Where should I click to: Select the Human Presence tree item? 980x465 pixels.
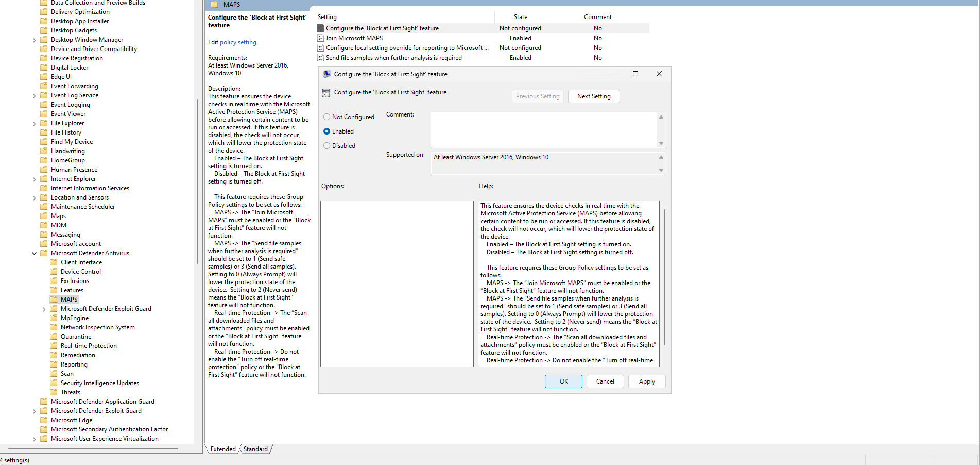[x=74, y=170]
